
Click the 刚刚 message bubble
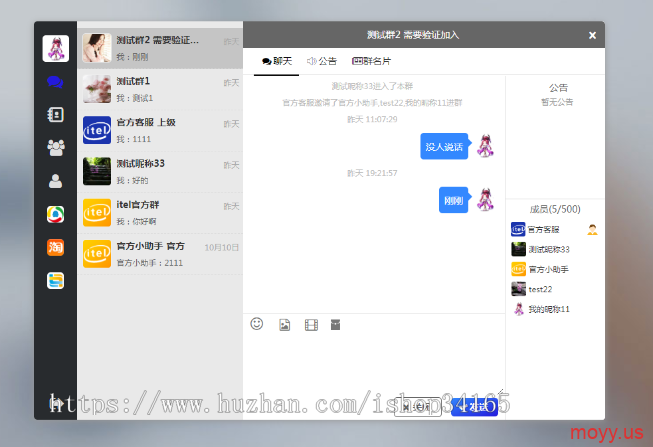coord(454,200)
